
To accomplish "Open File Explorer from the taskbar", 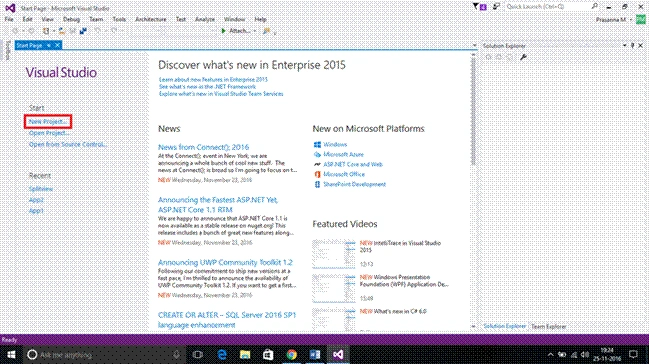I will pyautogui.click(x=245, y=355).
